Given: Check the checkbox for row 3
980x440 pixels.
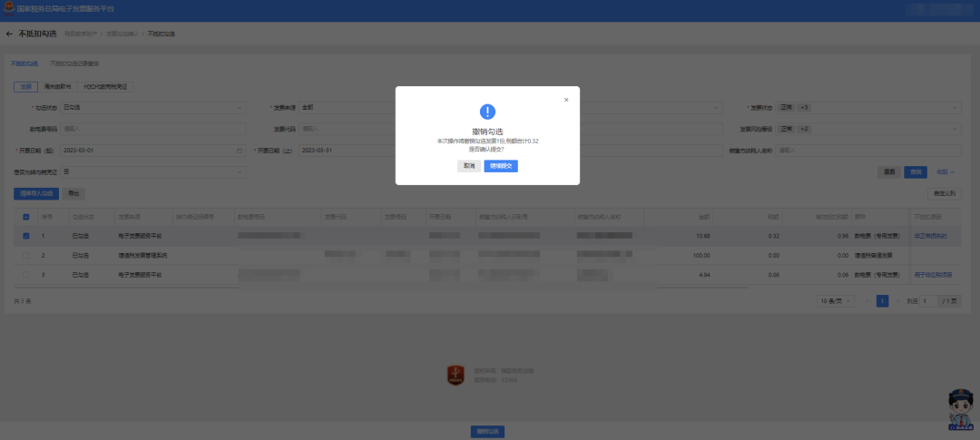Looking at the screenshot, I should (25, 275).
